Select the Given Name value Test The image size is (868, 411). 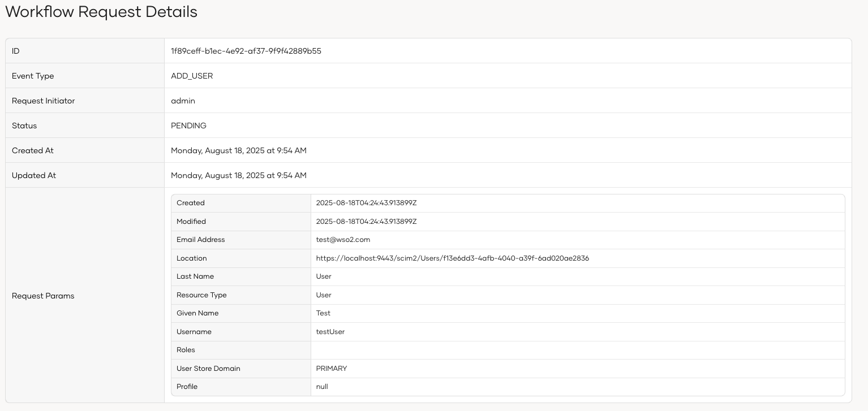tap(323, 313)
